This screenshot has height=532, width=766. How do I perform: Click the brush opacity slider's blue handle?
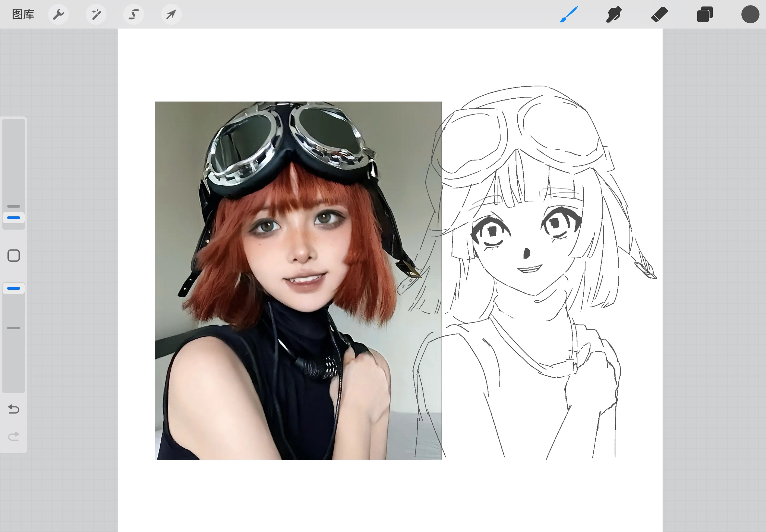pos(14,288)
